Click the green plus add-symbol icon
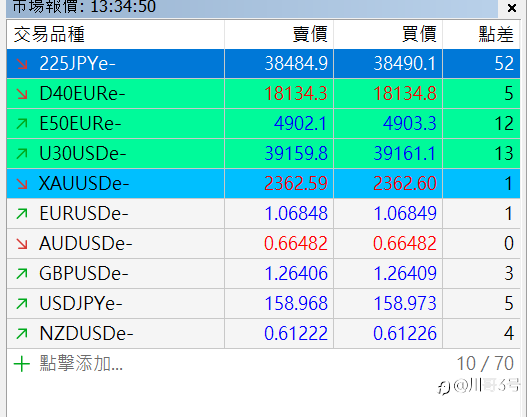 tap(22, 364)
